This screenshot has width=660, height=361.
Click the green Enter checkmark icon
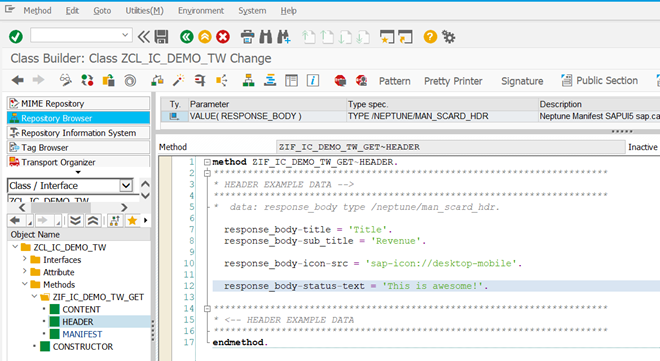(x=16, y=37)
